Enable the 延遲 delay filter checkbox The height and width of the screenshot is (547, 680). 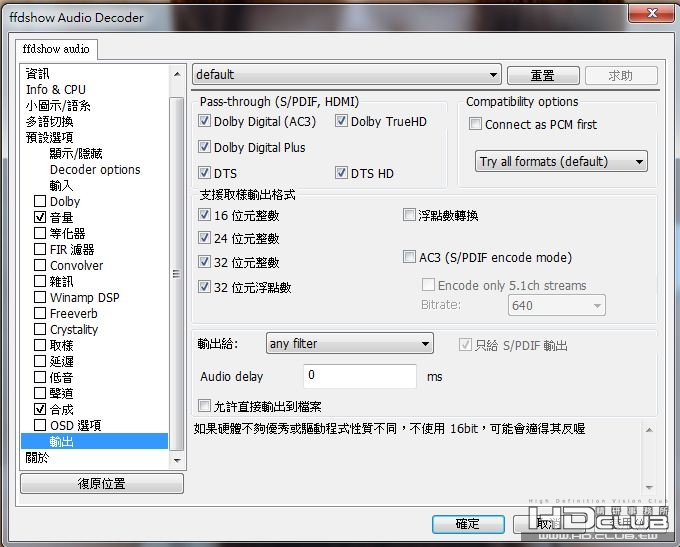click(40, 361)
